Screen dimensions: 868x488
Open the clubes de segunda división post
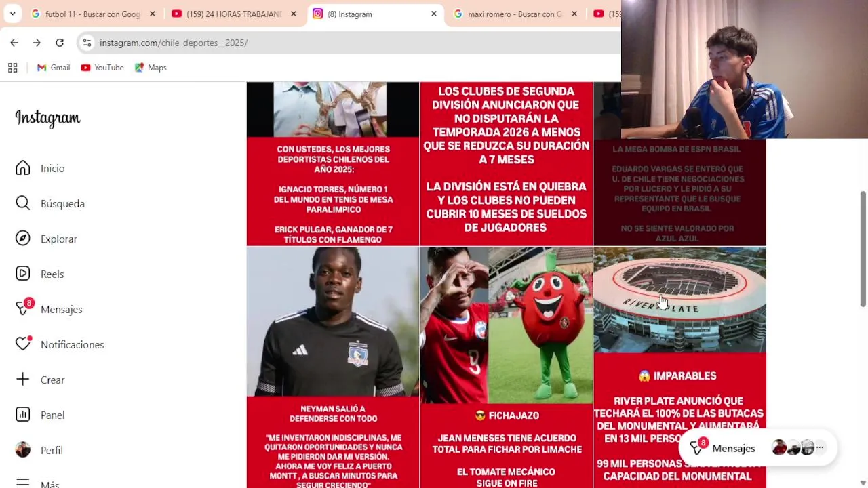pos(506,163)
